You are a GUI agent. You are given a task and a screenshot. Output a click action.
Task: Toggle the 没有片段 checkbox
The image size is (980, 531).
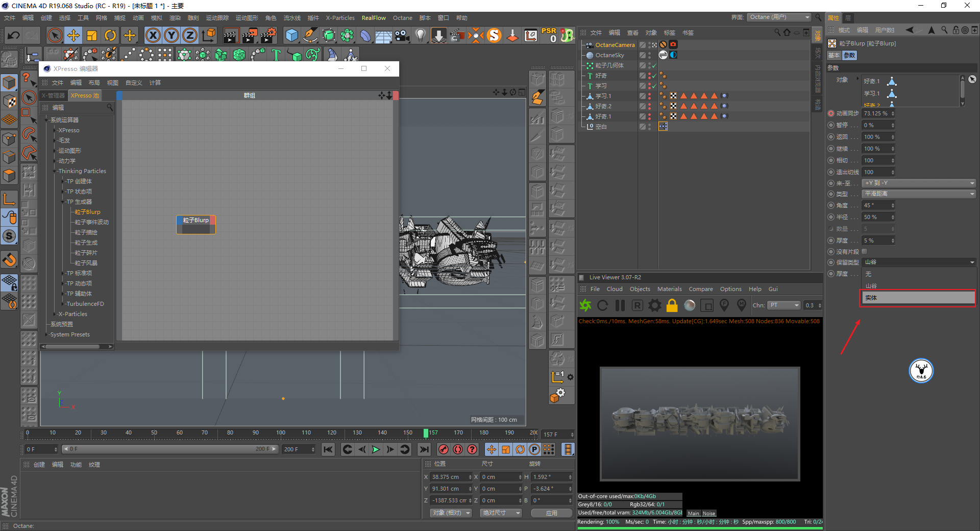coord(865,251)
